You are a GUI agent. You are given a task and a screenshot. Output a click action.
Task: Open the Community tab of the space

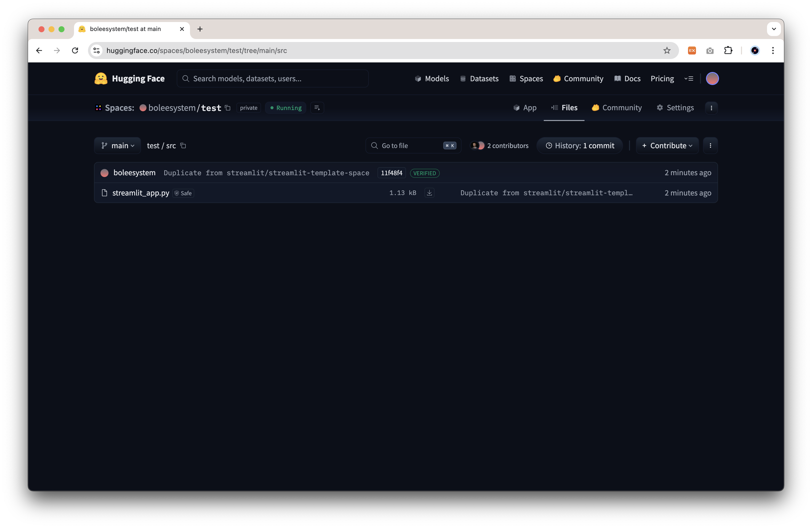pyautogui.click(x=617, y=108)
